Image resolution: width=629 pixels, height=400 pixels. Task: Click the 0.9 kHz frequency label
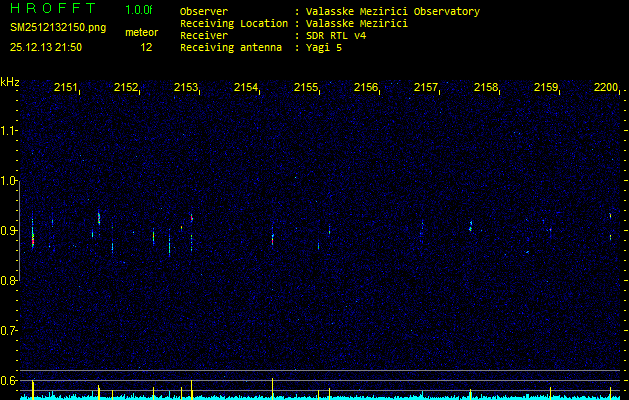(x=10, y=231)
